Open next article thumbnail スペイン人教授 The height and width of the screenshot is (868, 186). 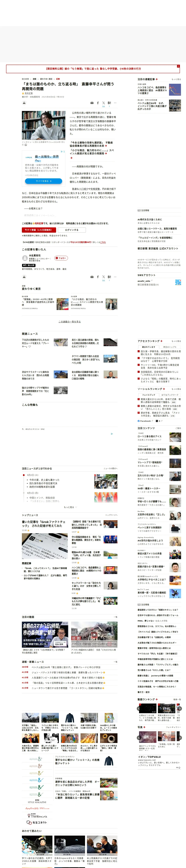pos(111,304)
